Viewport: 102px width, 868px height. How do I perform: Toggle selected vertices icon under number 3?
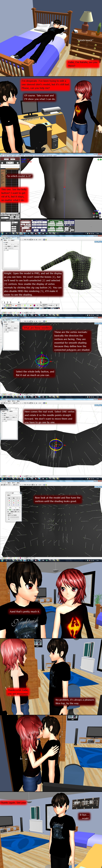click(10, 305)
